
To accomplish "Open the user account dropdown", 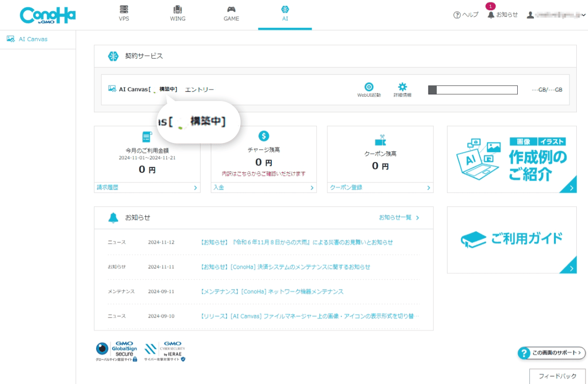I will 556,15.
